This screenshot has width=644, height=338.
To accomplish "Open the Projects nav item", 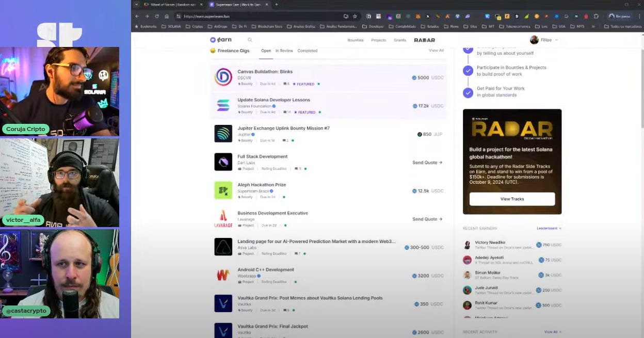I will coord(379,40).
